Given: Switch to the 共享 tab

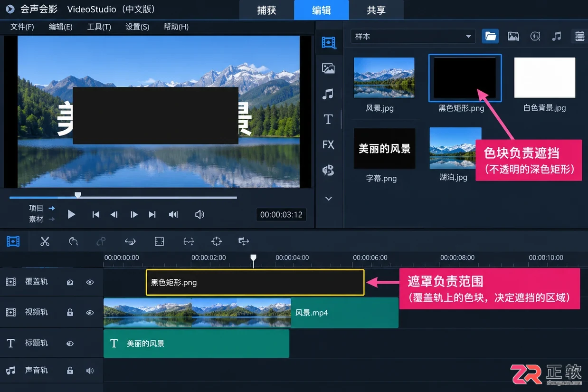Looking at the screenshot, I should 376,10.
